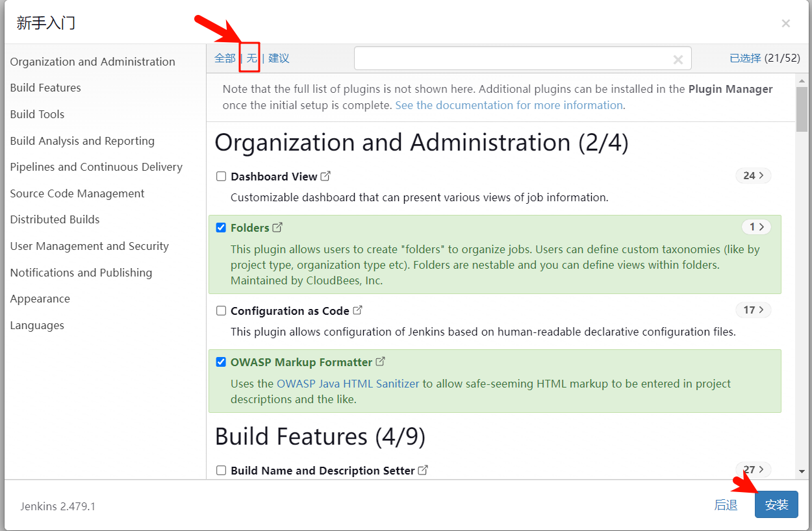Click the 安装 install button
The height and width of the screenshot is (531, 812).
pos(776,504)
